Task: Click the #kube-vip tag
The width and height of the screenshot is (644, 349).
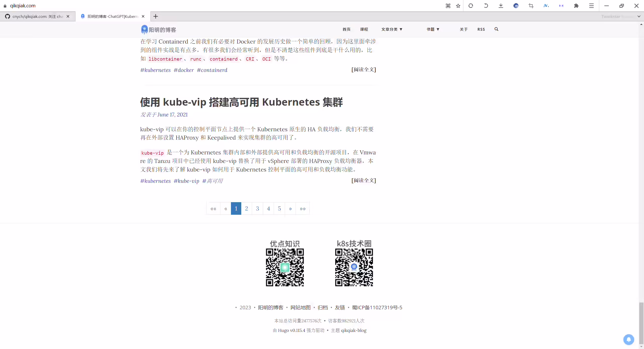Action: (186, 181)
